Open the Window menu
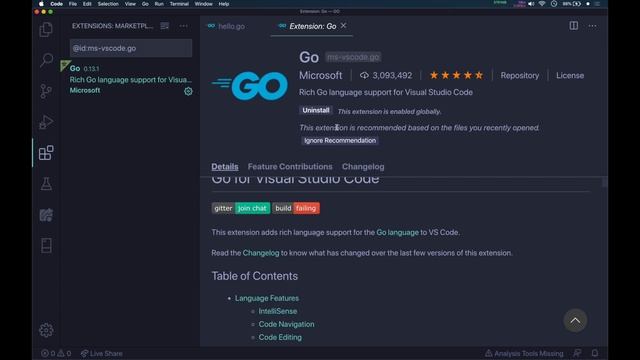Screen dimensions: 640x360 click(203, 4)
